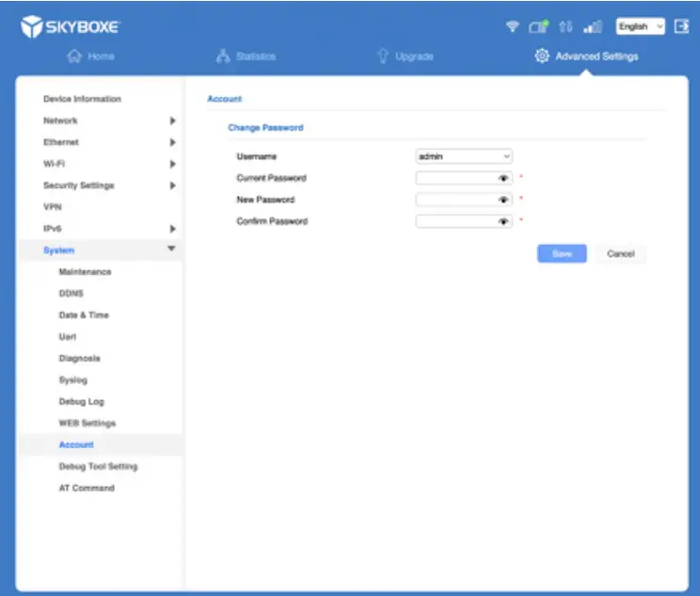The width and height of the screenshot is (700, 596).
Task: Click the Wi-Fi status icon in header
Action: 512,27
